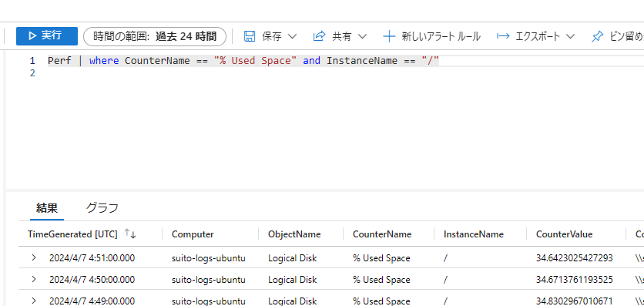Place cursor in query editor line 1
Viewport: 644px width, 306px height.
click(x=243, y=61)
